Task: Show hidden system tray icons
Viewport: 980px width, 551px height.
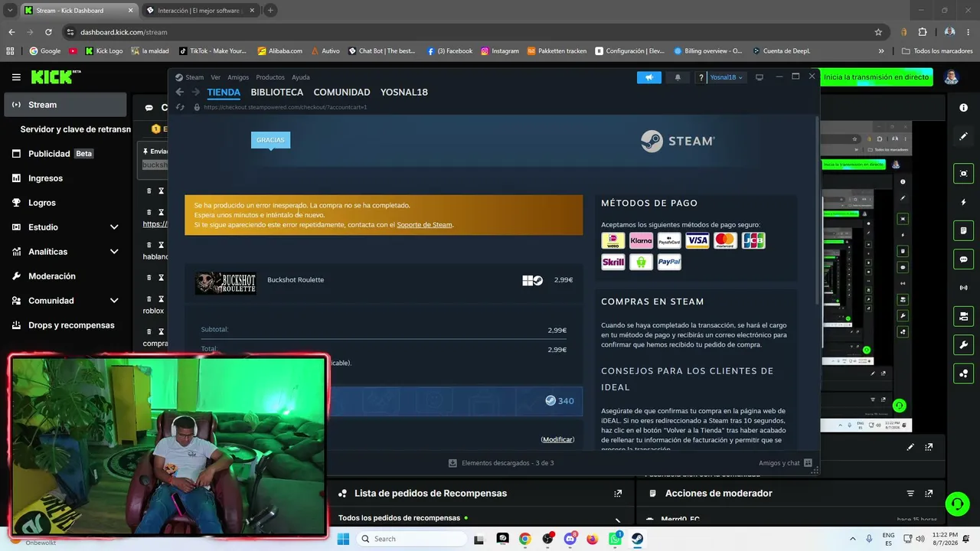Action: 852,539
